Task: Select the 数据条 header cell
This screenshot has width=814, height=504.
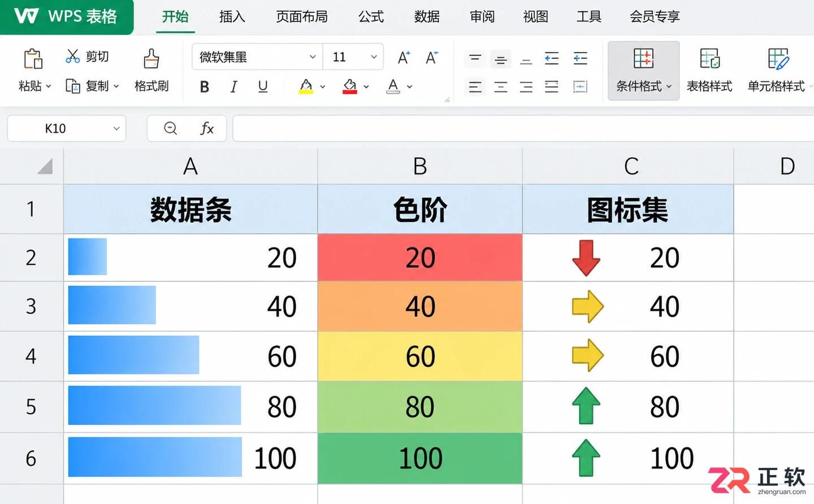Action: click(x=190, y=209)
